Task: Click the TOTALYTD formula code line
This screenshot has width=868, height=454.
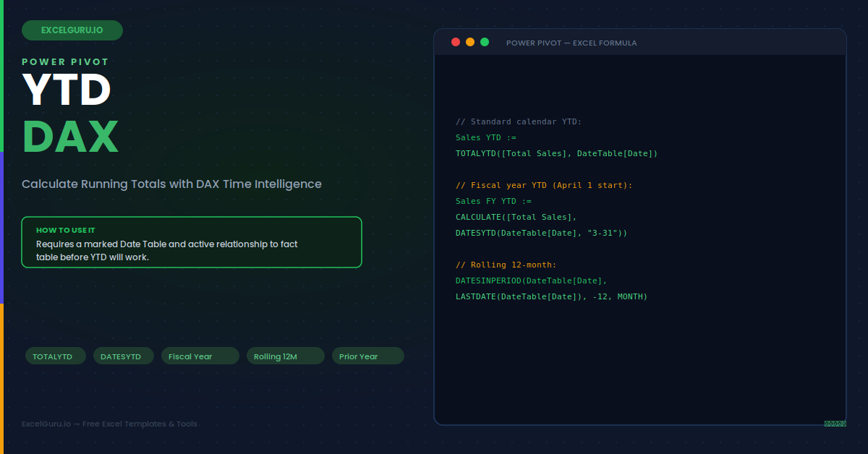Action: coord(556,153)
